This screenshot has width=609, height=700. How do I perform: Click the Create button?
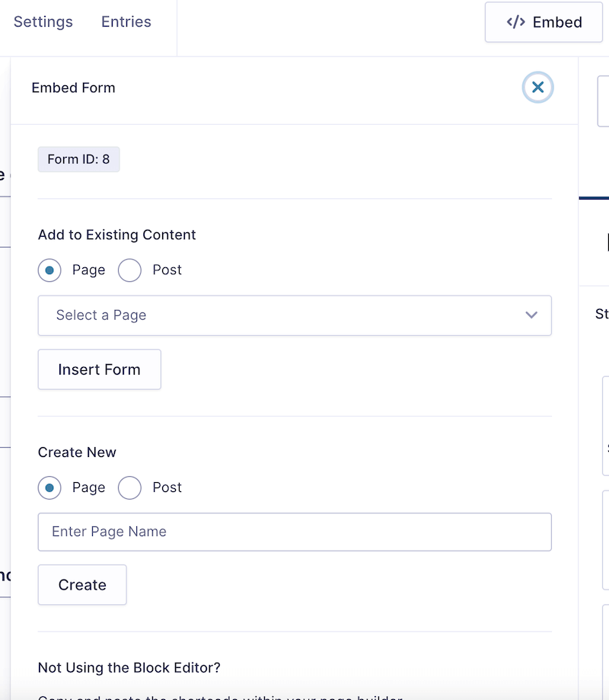[x=82, y=585]
